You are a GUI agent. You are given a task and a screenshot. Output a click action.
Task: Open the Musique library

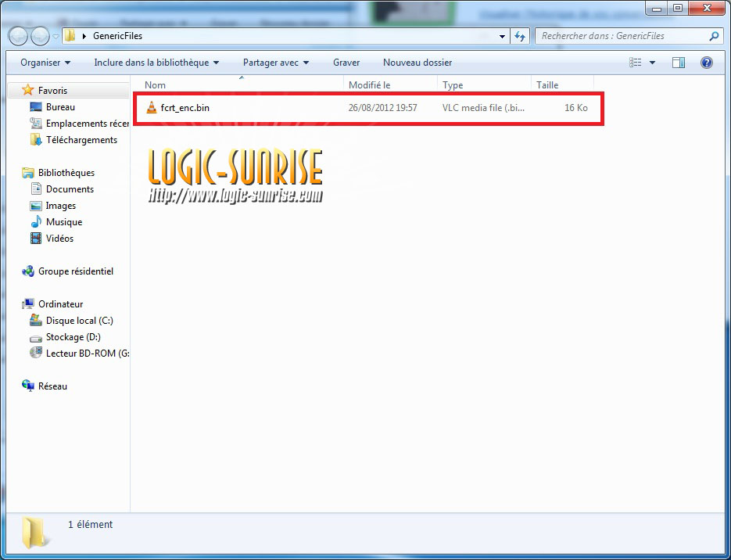tap(64, 222)
